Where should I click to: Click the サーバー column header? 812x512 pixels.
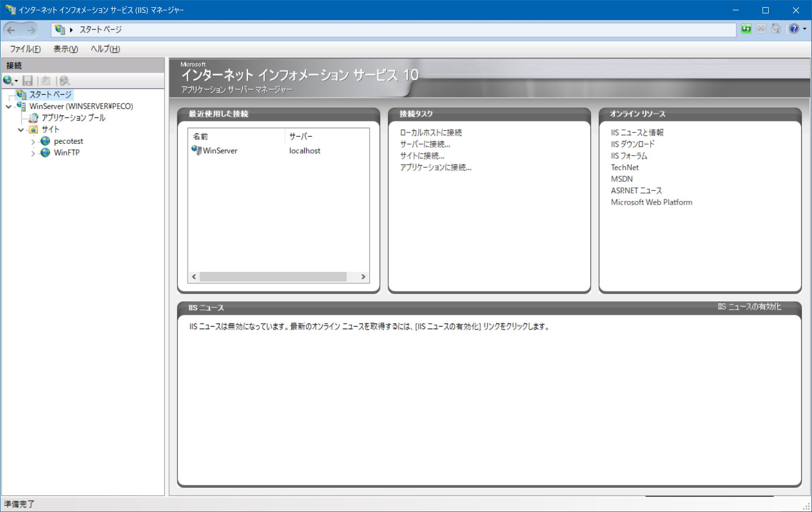point(327,136)
